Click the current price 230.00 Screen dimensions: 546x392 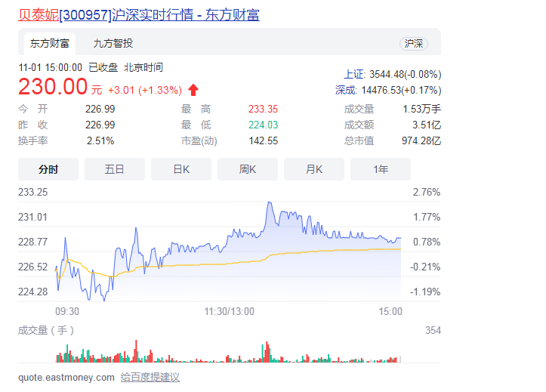(x=53, y=87)
